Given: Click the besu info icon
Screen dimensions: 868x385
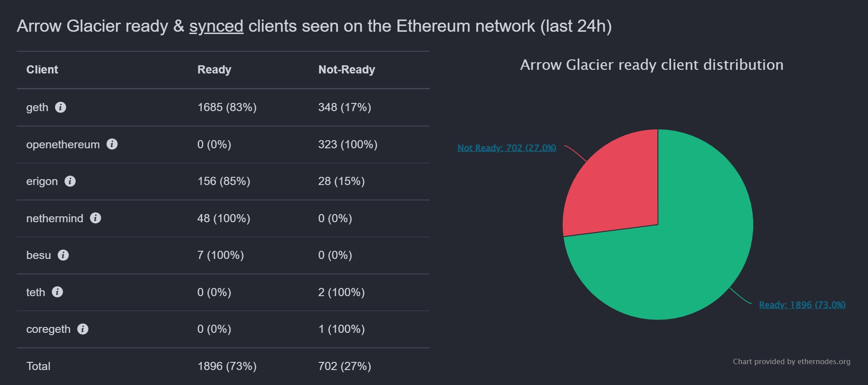Looking at the screenshot, I should tap(63, 255).
